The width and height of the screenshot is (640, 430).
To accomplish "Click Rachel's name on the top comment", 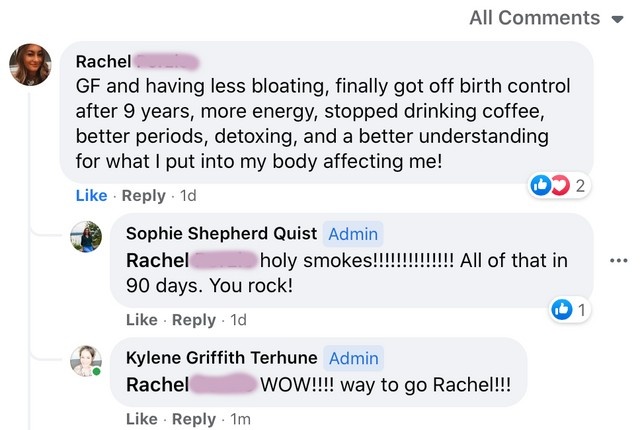I will (103, 61).
